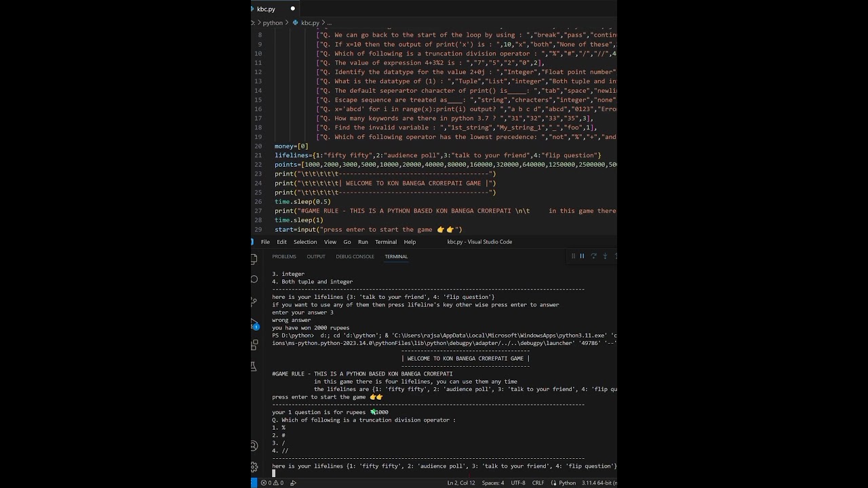Viewport: 868px width, 488px height.
Task: Click the points list code line
Action: (446, 165)
